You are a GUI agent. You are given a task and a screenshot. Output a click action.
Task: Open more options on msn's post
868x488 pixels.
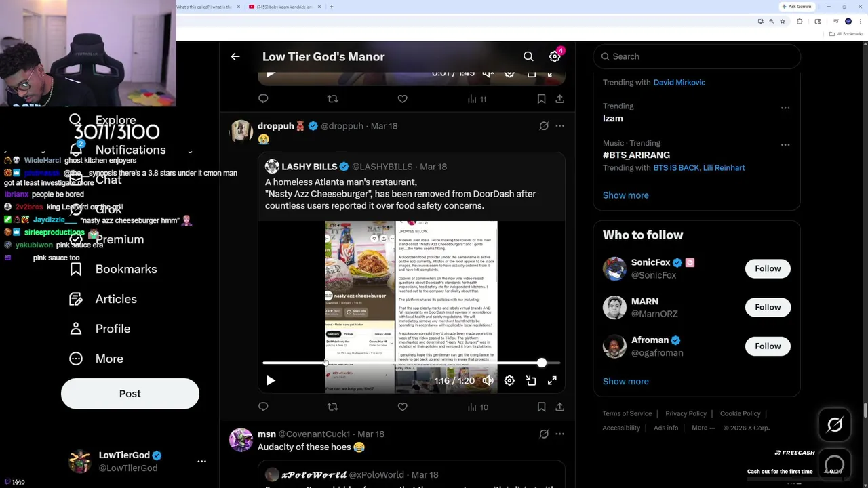[559, 434]
